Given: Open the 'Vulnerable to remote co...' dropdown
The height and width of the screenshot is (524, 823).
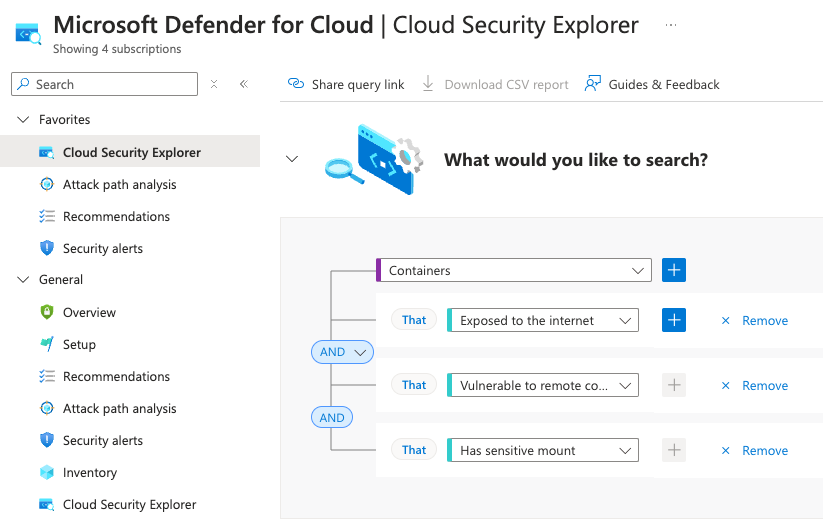Looking at the screenshot, I should click(543, 385).
